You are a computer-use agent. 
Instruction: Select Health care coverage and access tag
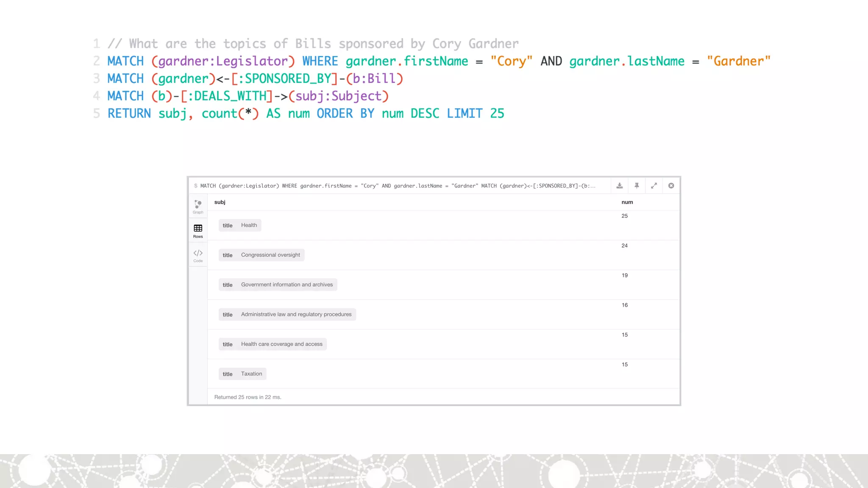click(273, 344)
